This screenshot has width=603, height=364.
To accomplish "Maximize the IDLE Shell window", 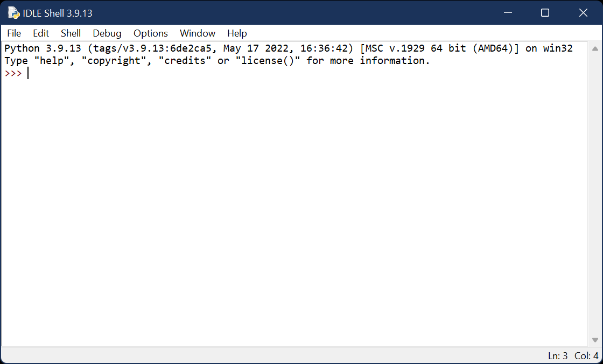I will pyautogui.click(x=545, y=13).
